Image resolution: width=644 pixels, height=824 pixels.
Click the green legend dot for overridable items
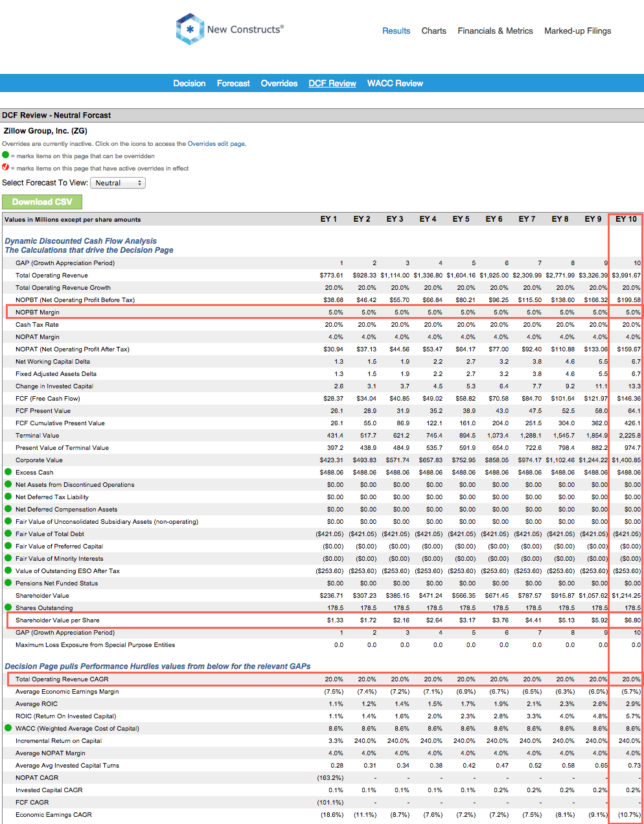click(x=6, y=155)
